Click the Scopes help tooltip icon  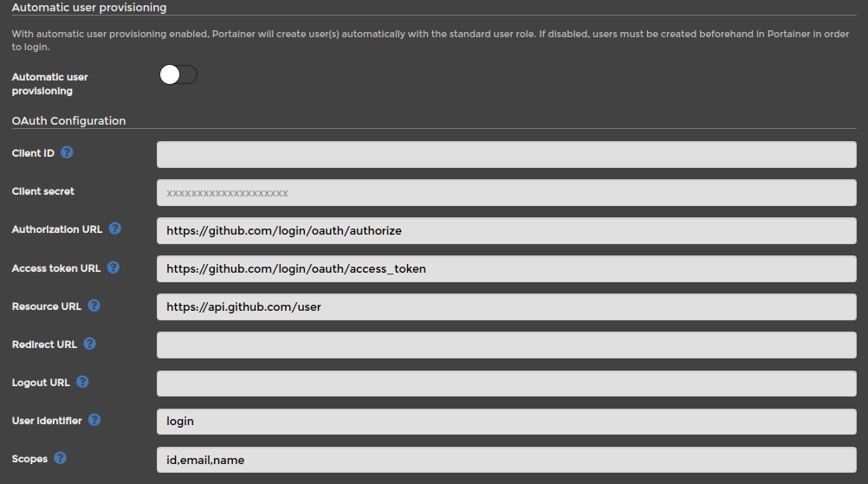[x=61, y=458]
